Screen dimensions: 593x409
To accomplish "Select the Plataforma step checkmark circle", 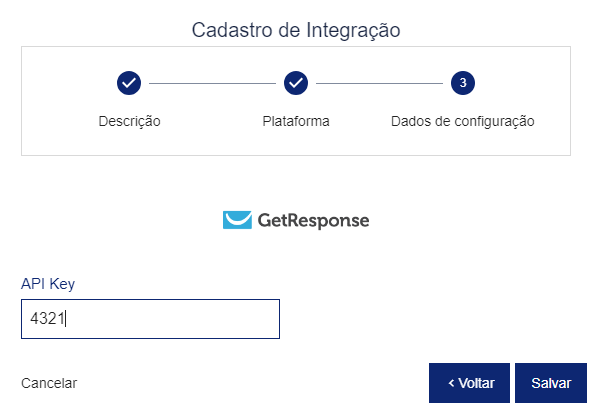I will coord(296,83).
